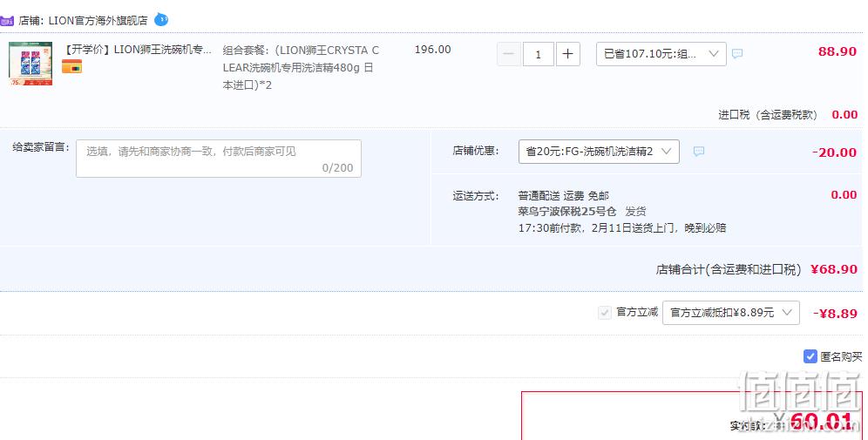Toggle the 匿名购买 anonymous purchase checkbox

coord(810,356)
